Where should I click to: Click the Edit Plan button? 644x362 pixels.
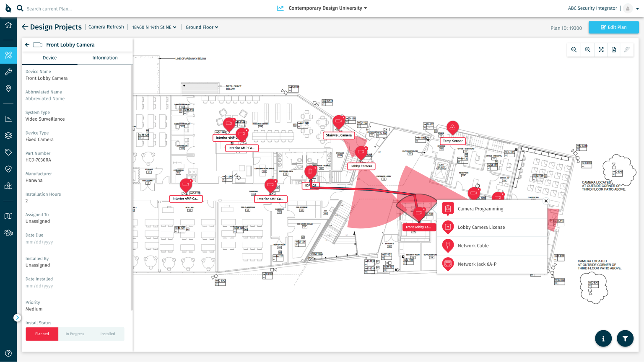pos(613,27)
